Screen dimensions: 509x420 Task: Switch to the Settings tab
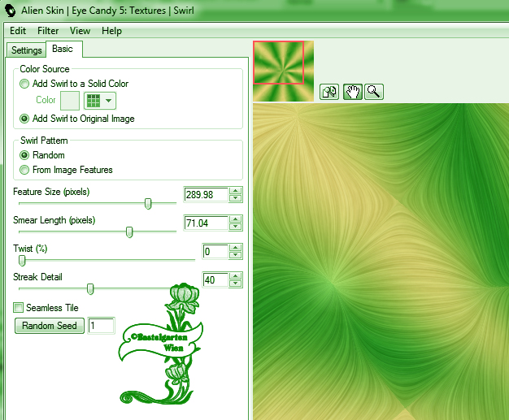click(x=26, y=50)
